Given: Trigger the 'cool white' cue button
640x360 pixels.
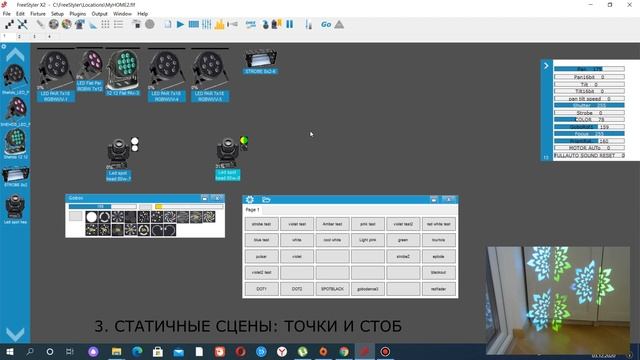Looking at the screenshot, I should tap(332, 240).
